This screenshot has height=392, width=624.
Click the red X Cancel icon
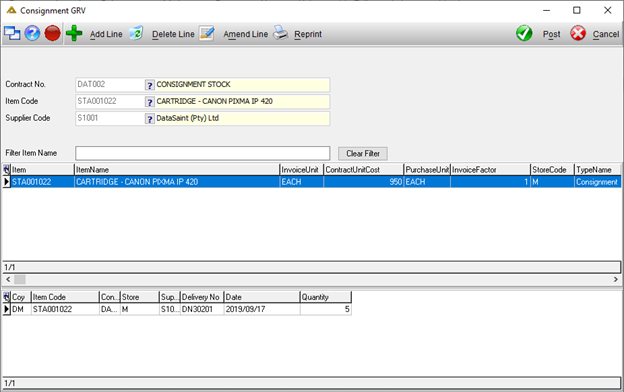coord(578,33)
